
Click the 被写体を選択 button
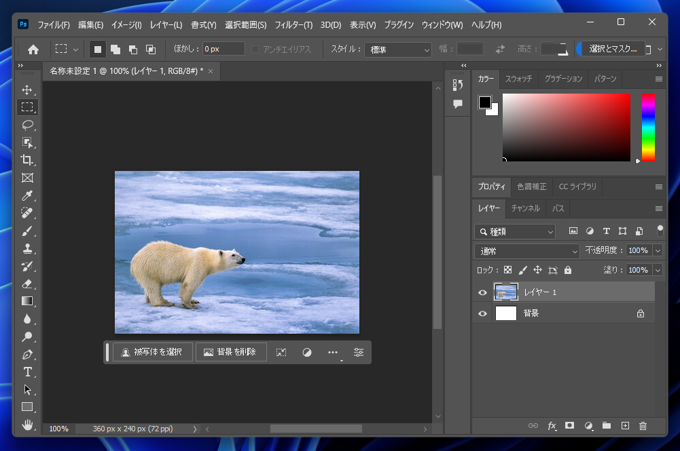coord(150,352)
